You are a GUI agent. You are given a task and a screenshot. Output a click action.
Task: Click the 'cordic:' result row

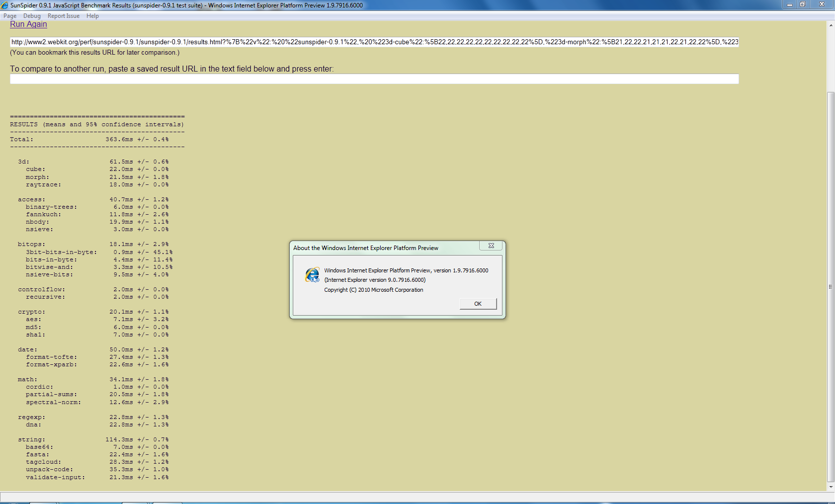(97, 387)
